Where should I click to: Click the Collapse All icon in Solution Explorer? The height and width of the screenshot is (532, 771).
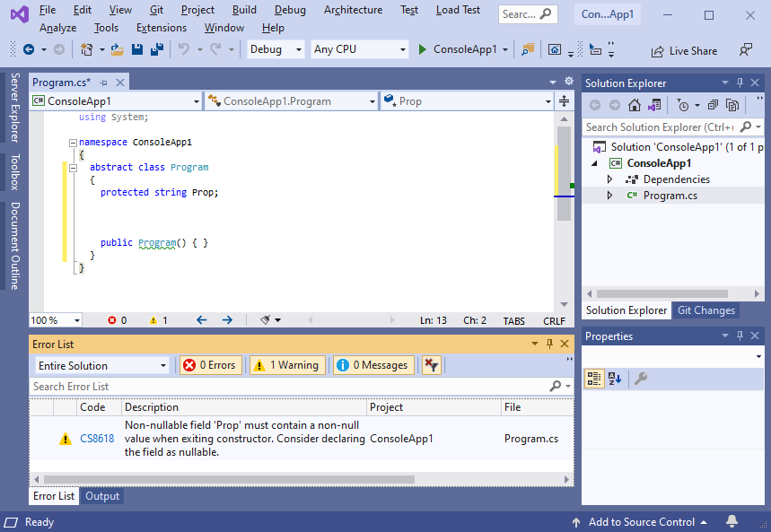point(713,105)
